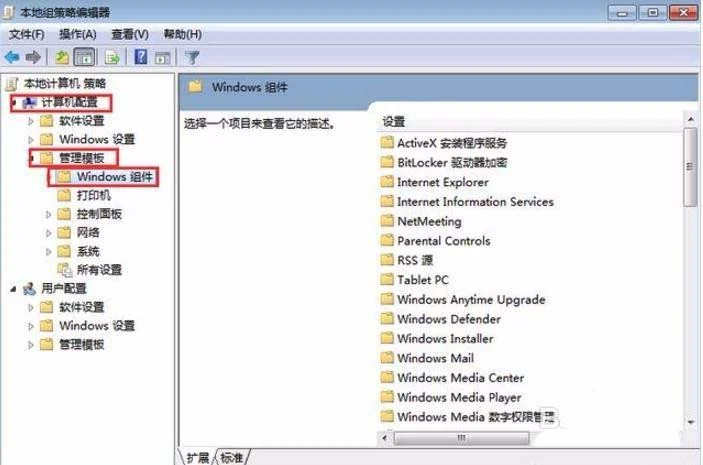The height and width of the screenshot is (465, 703).
Task: Select 计算机配置 in the tree
Action: pos(69,102)
